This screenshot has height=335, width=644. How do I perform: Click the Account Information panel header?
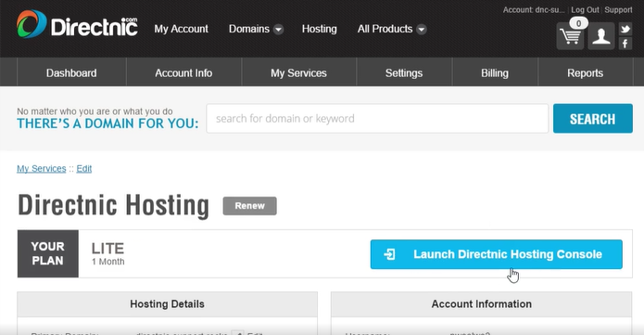(x=481, y=304)
